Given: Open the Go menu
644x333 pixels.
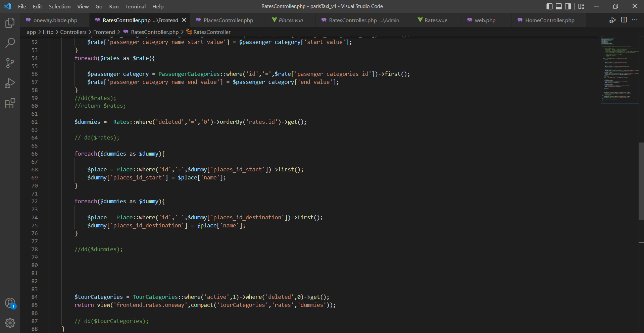Looking at the screenshot, I should (99, 6).
